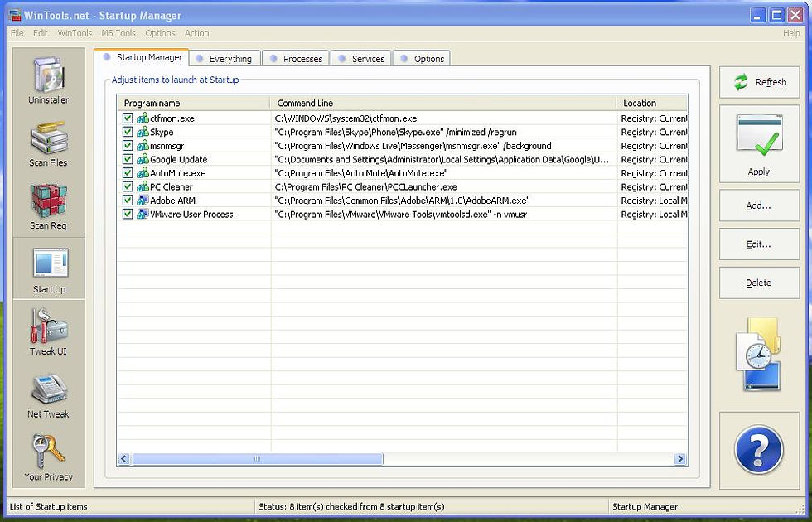Uncheck the ctfmon.exe startup item
Image resolution: width=812 pixels, height=522 pixels.
128,118
